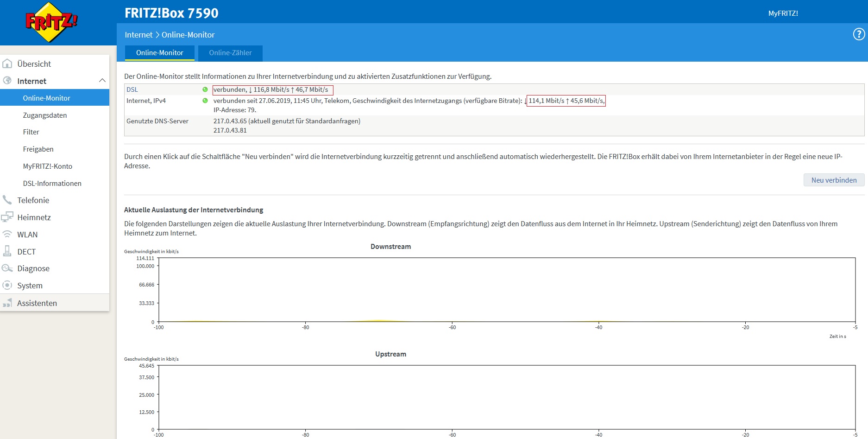Click the 45.645 Upstream axis value
Image resolution: width=868 pixels, height=439 pixels.
[147, 366]
